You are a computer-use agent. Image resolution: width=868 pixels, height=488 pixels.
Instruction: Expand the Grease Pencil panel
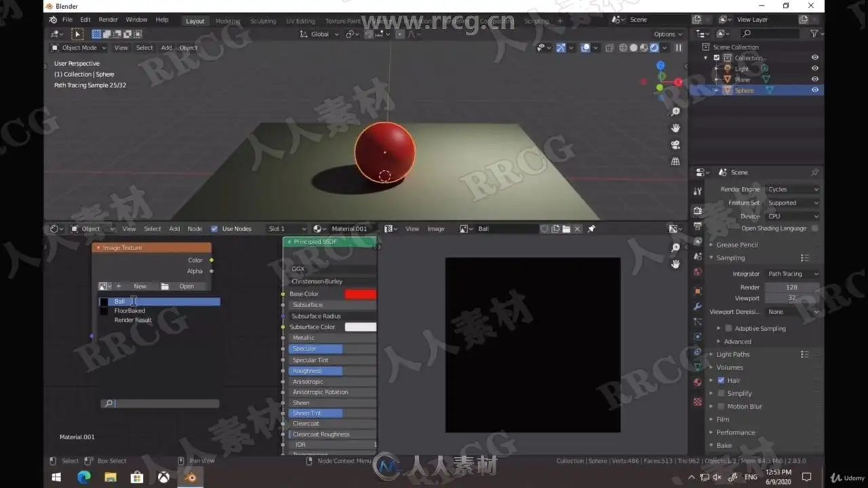click(736, 245)
